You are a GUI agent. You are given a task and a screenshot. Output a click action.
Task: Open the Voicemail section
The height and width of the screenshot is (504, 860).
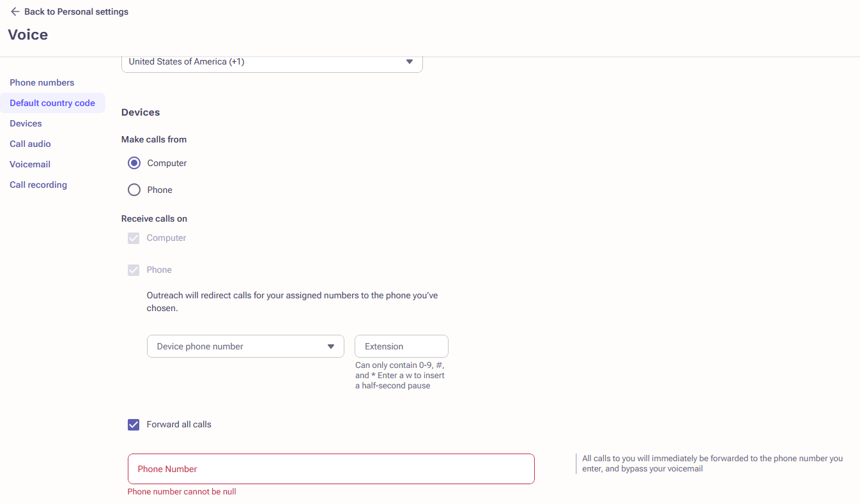(x=30, y=164)
